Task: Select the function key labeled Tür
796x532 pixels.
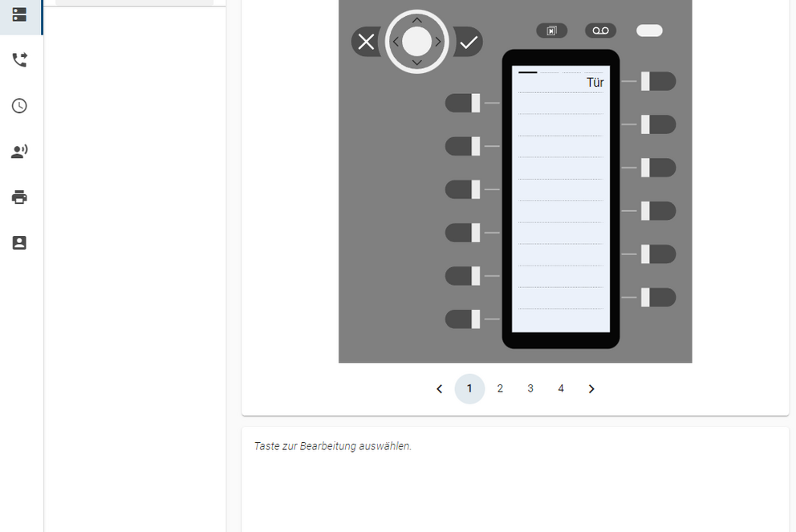Action: tap(658, 81)
